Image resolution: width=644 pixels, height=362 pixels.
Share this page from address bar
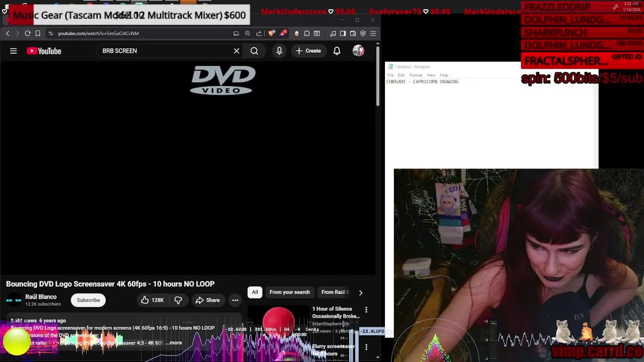259,33
